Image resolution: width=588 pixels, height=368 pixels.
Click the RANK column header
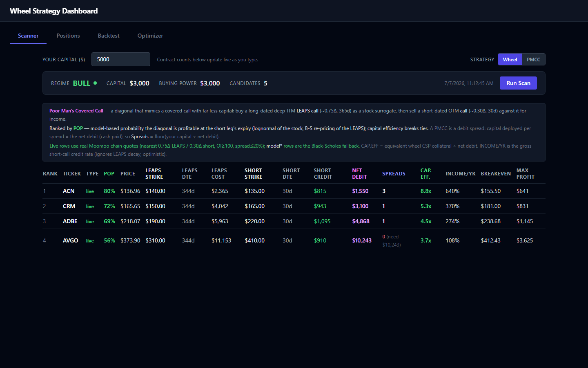coord(50,173)
